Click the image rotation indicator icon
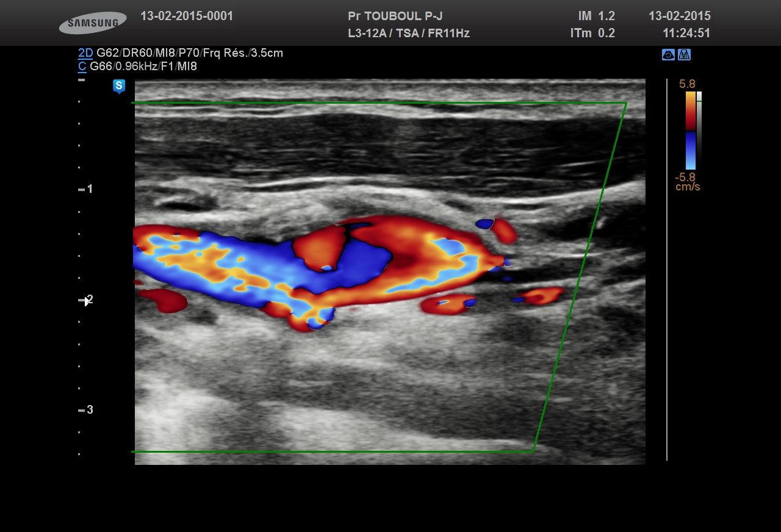Screen dimensions: 781x532 pyautogui.click(x=668, y=55)
